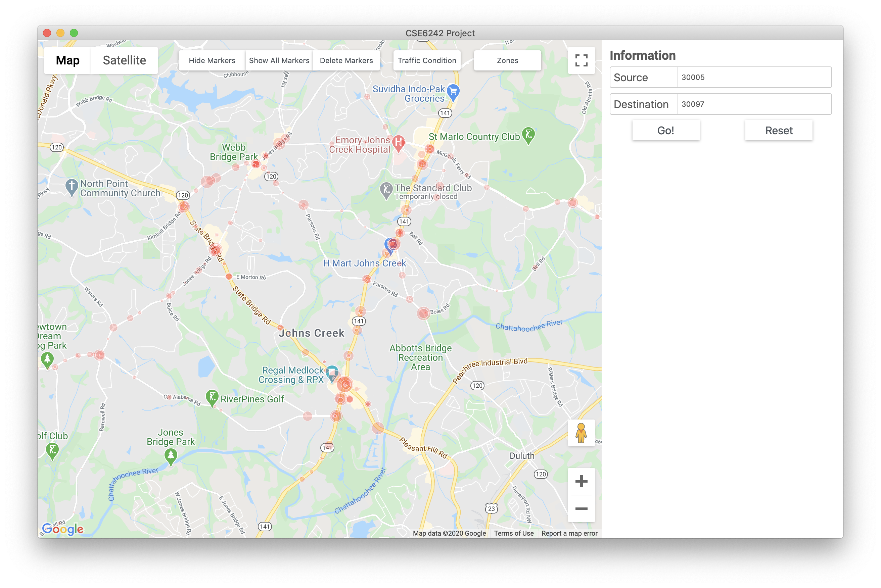Click Suvidha Indo-Pak Groceries shopping pin
Viewport: 881px width, 588px height.
click(454, 92)
